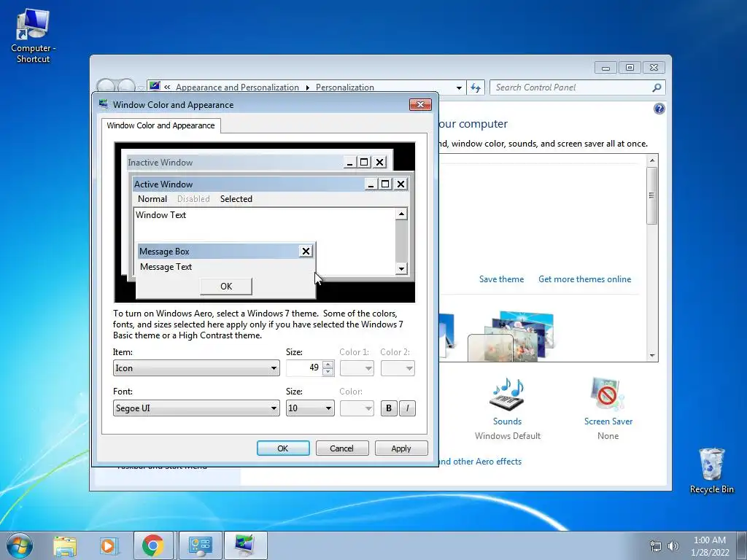This screenshot has height=560, width=747.
Task: Click the search magnifier in Control Panel
Action: [x=657, y=87]
